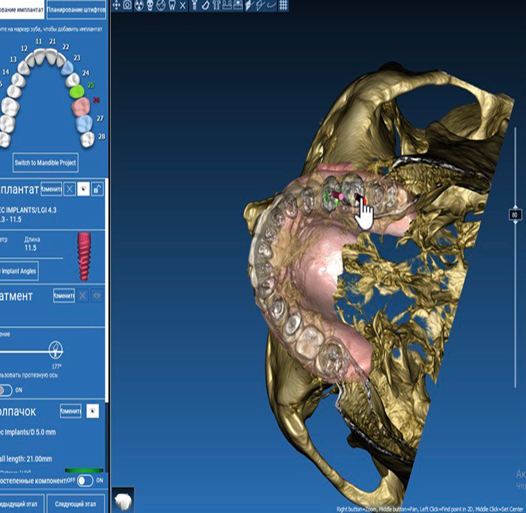
Task: Click the next step button
Action: [75, 504]
